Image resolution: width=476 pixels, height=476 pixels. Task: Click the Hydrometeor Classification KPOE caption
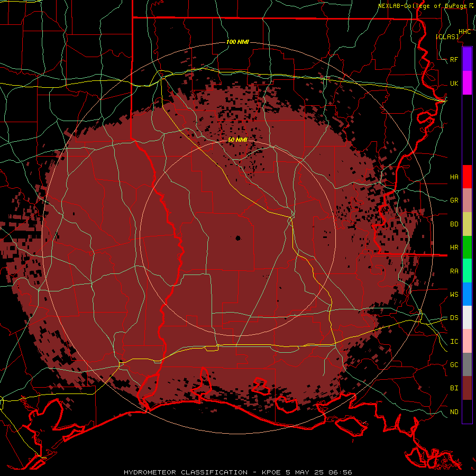coord(238,472)
